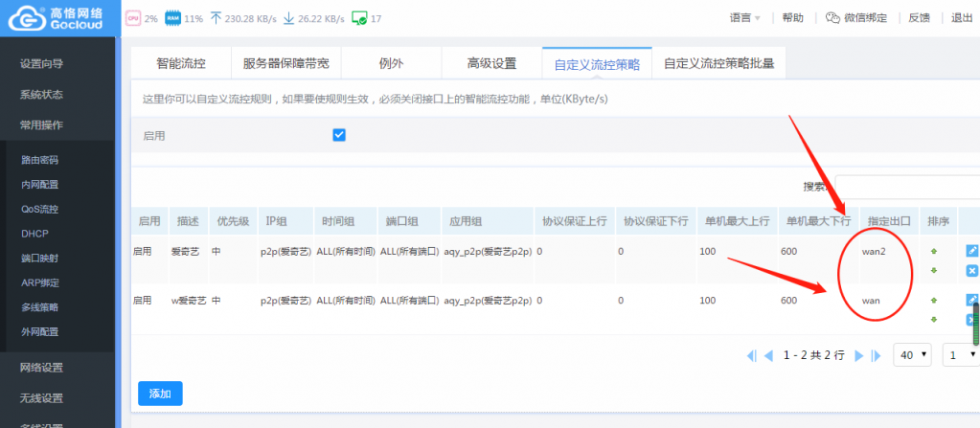The height and width of the screenshot is (428, 980).
Task: Delete the wan2 rule with X icon
Action: (x=971, y=271)
